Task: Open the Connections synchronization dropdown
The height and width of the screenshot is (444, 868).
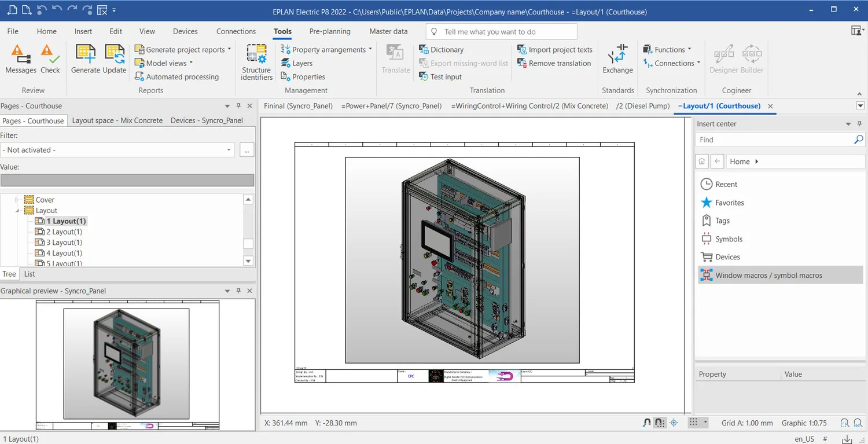Action: [698, 63]
